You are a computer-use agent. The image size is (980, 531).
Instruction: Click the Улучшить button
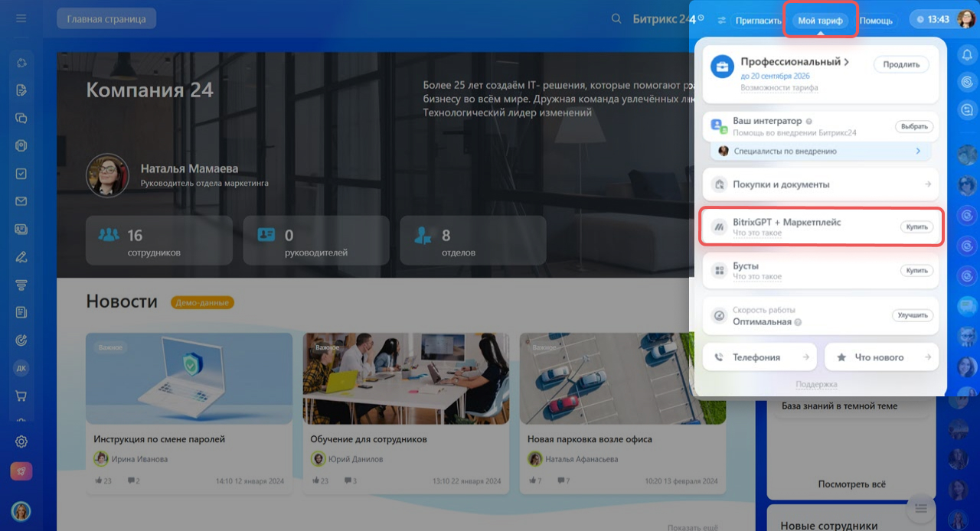click(x=913, y=315)
